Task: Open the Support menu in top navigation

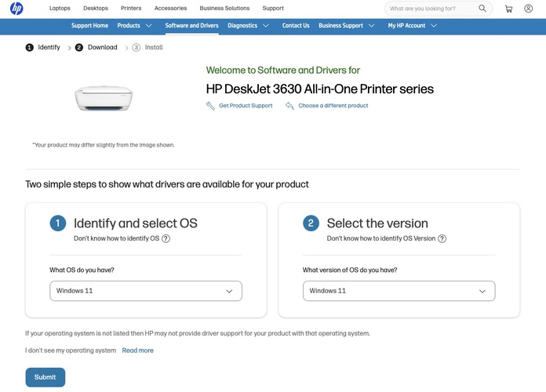Action: pyautogui.click(x=273, y=8)
